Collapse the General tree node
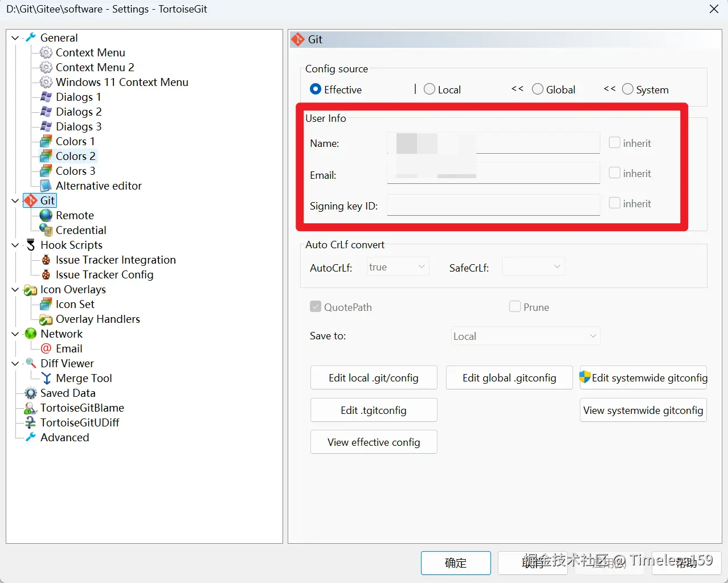Viewport: 728px width, 583px height. [15, 38]
